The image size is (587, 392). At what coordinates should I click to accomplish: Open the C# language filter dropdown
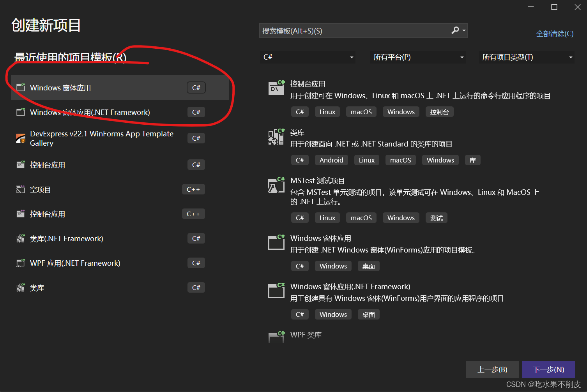tap(308, 57)
